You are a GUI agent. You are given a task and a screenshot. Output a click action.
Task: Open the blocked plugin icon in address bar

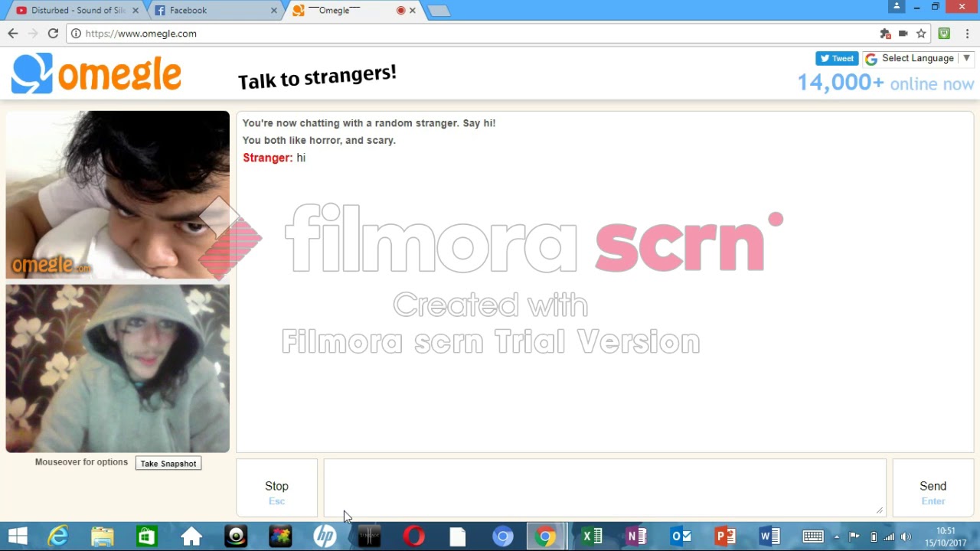tap(885, 34)
